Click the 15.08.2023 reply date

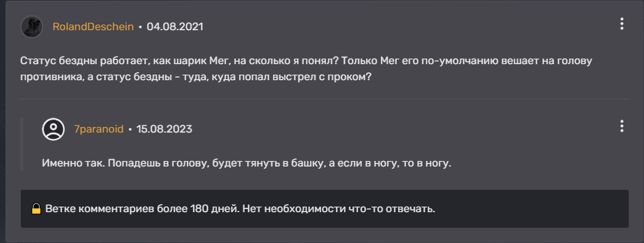pyautogui.click(x=165, y=129)
